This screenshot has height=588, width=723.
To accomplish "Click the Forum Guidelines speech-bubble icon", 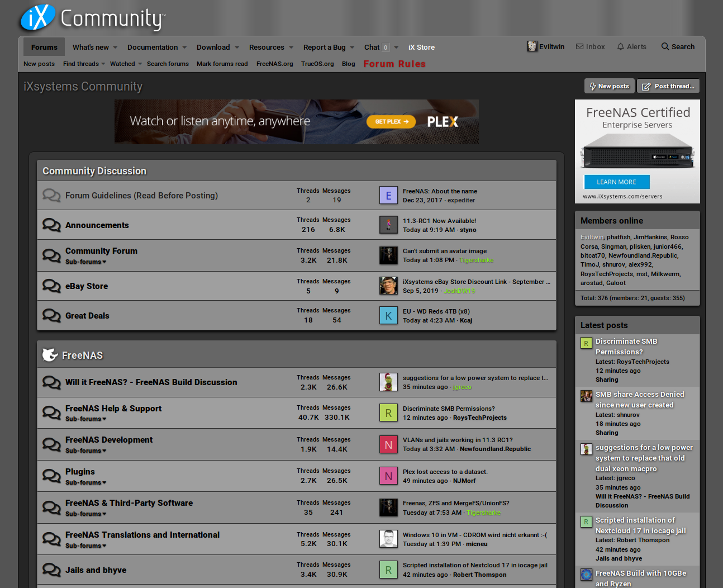I will tap(51, 196).
